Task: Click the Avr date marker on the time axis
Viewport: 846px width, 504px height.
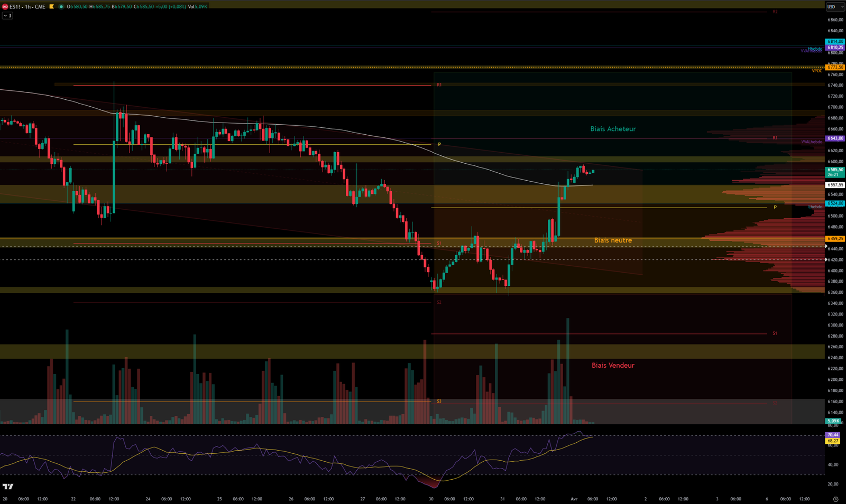Action: [574, 499]
